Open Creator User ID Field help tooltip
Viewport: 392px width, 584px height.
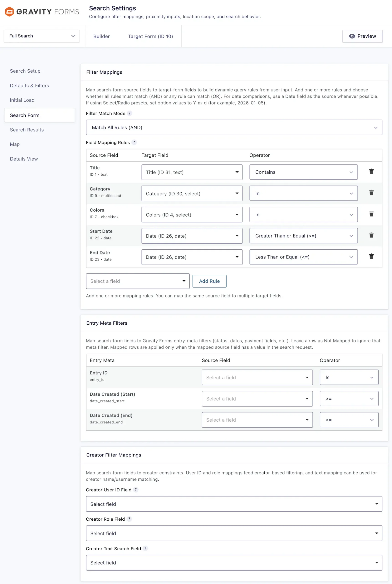[x=136, y=489]
